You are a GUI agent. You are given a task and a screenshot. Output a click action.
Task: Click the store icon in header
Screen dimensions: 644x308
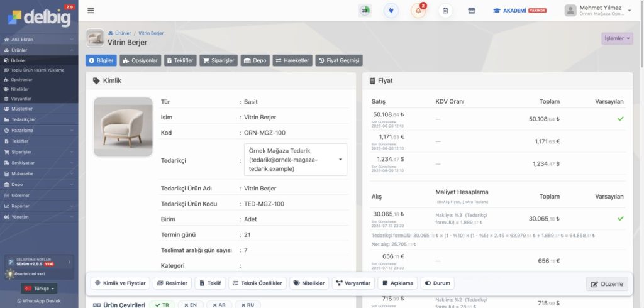[x=472, y=11]
